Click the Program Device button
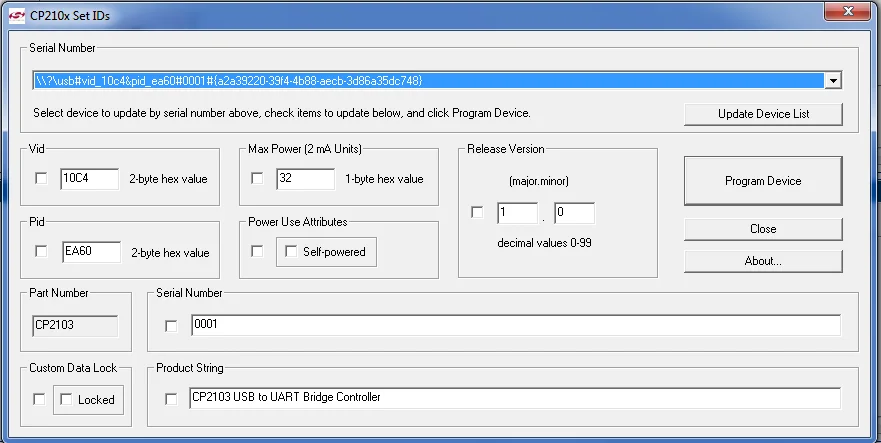The height and width of the screenshot is (443, 881). 763,181
